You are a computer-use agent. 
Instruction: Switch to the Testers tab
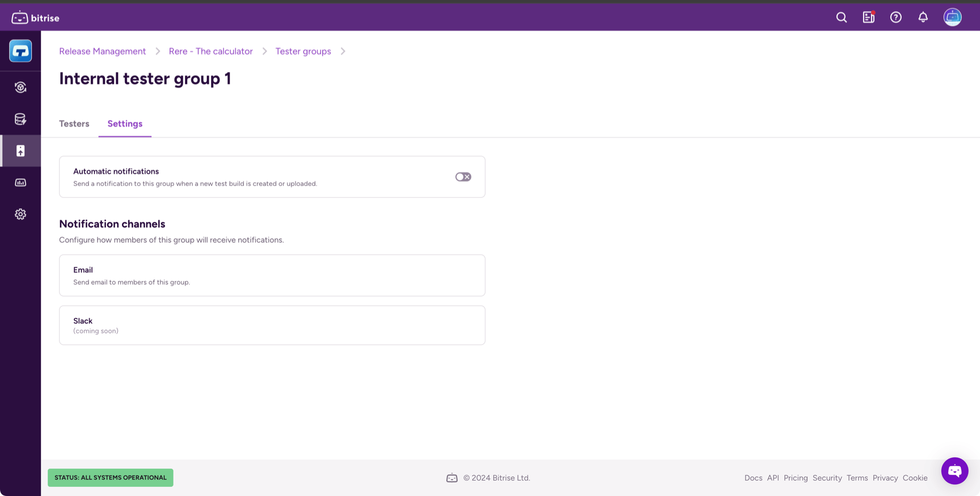click(x=74, y=124)
